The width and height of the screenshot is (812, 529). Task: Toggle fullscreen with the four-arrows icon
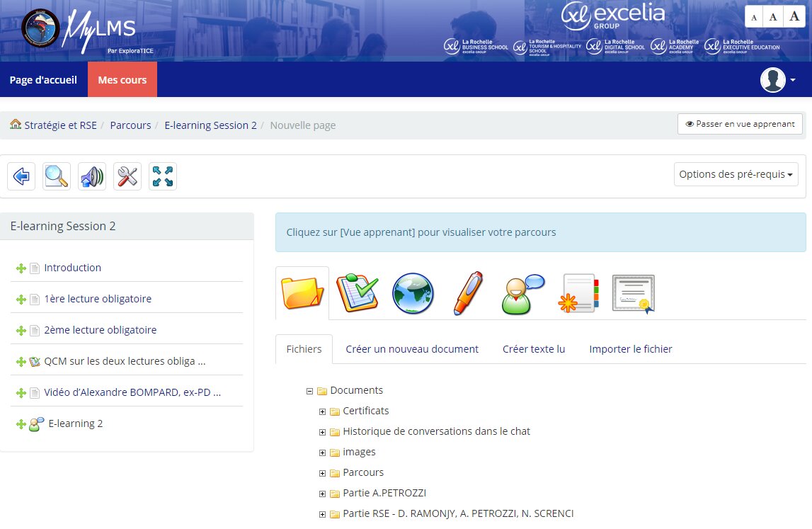click(163, 176)
